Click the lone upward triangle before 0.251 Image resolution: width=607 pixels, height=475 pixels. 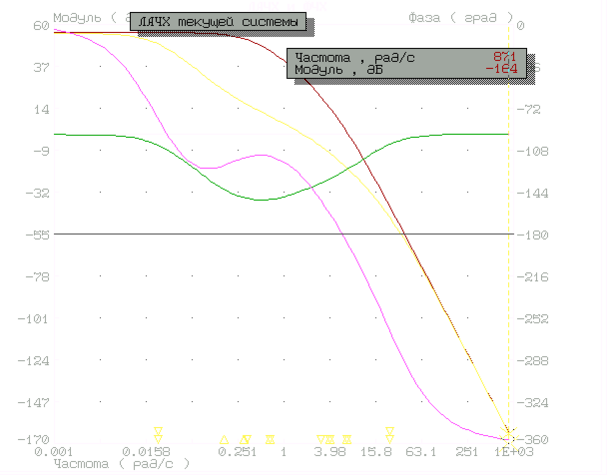[224, 439]
